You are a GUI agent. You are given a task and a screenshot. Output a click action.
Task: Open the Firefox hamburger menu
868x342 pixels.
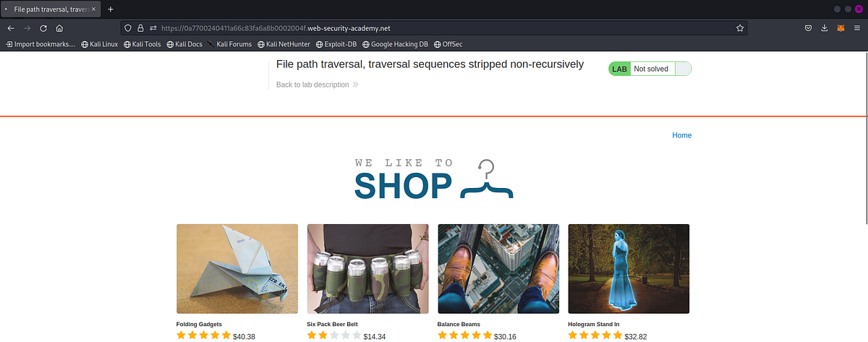point(856,28)
